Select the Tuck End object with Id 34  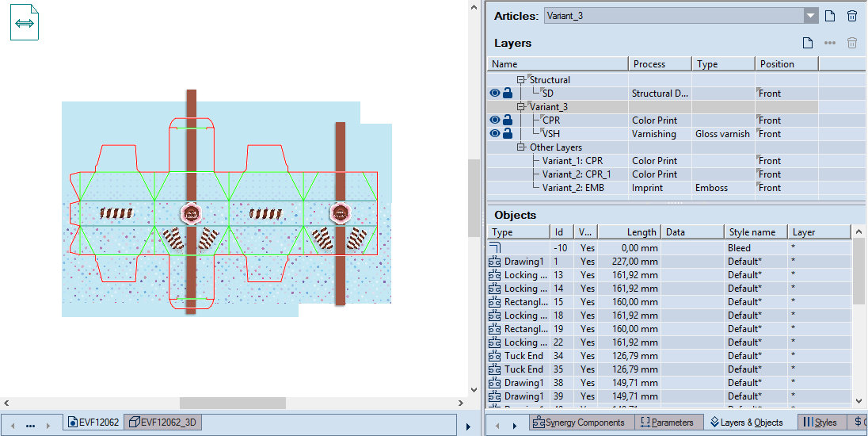[523, 356]
